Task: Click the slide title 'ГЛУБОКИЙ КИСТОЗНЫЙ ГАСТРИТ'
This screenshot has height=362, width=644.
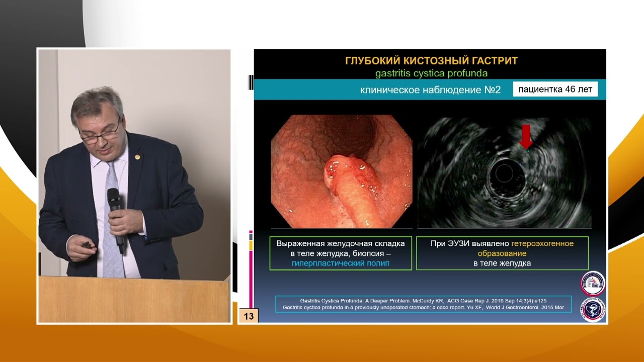Action: [x=431, y=61]
